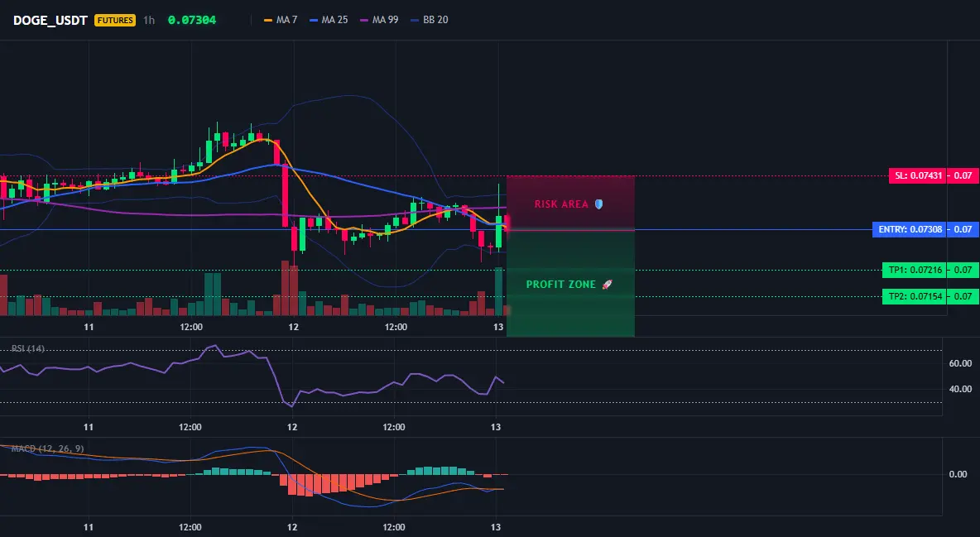This screenshot has width=980, height=537.
Task: Click the current price 0.07304
Action: [192, 20]
